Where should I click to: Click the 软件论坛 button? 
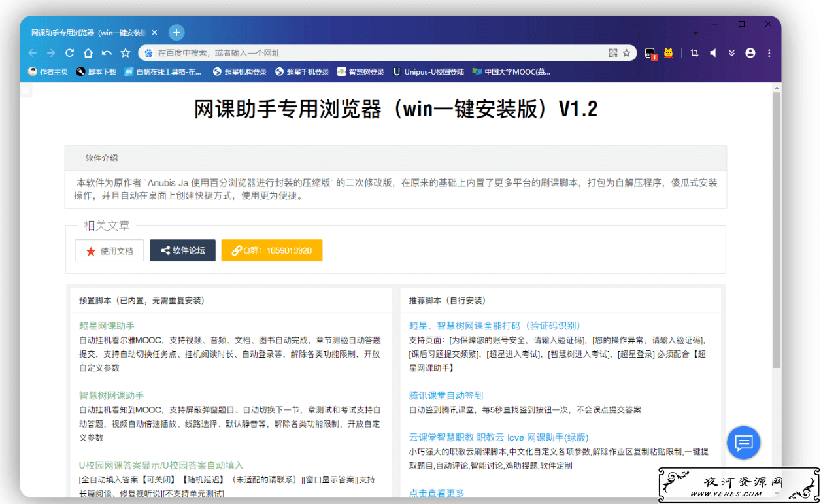182,250
